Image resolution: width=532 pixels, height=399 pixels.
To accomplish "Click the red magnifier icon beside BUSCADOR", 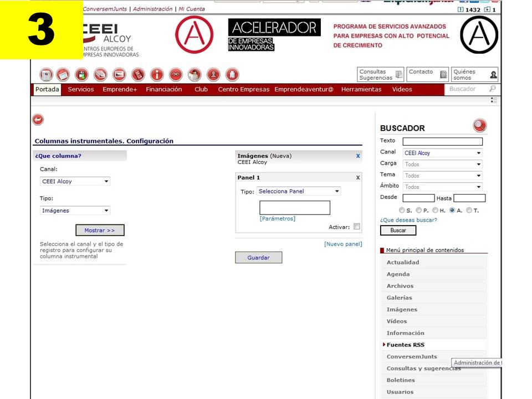I will 479,126.
